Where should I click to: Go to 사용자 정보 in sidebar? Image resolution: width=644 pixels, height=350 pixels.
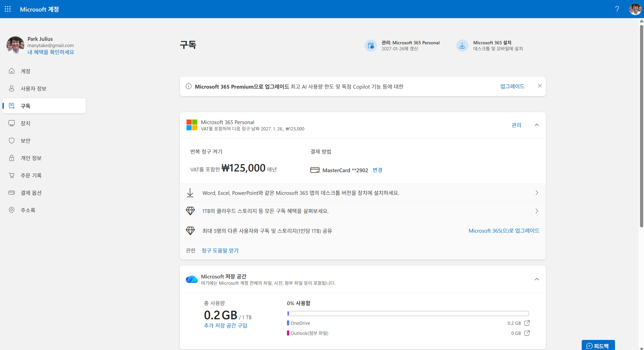(x=44, y=88)
